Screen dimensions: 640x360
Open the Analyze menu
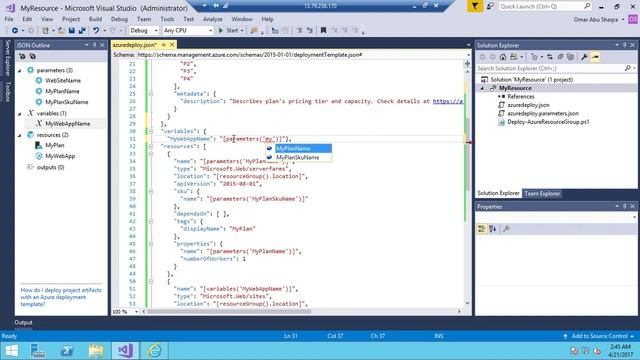[x=213, y=19]
